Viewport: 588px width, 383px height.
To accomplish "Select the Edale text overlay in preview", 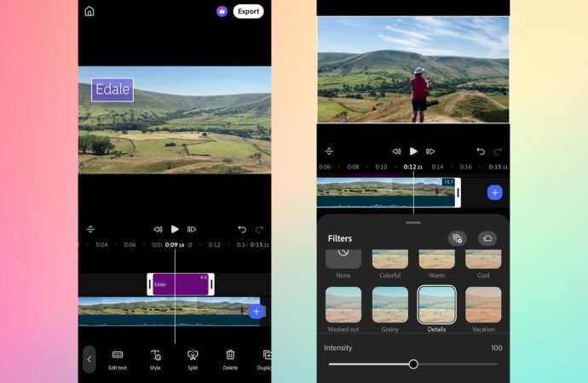I will tap(112, 89).
